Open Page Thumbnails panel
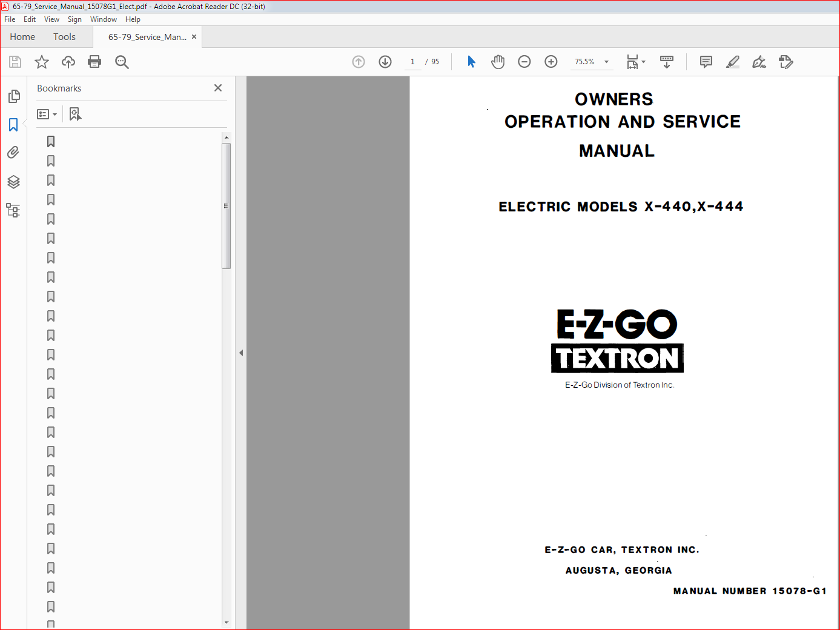 pyautogui.click(x=14, y=96)
